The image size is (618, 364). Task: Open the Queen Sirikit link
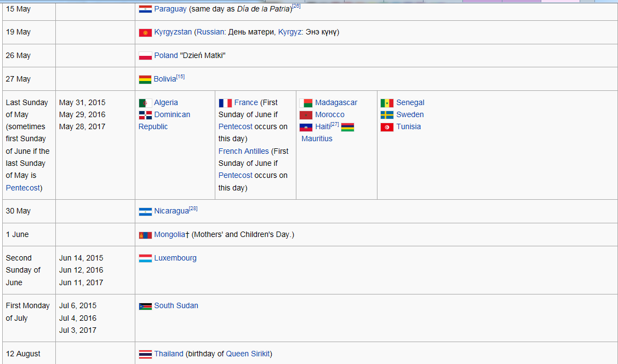(248, 354)
